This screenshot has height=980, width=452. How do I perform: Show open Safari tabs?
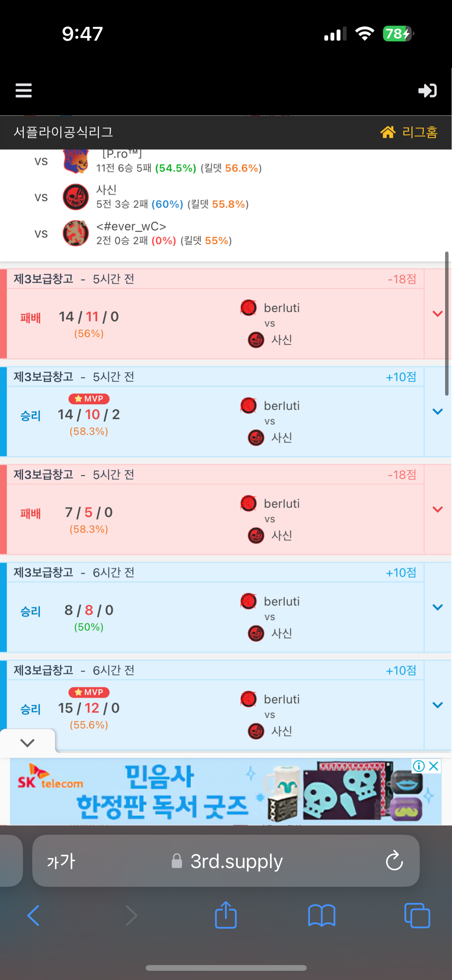(417, 916)
